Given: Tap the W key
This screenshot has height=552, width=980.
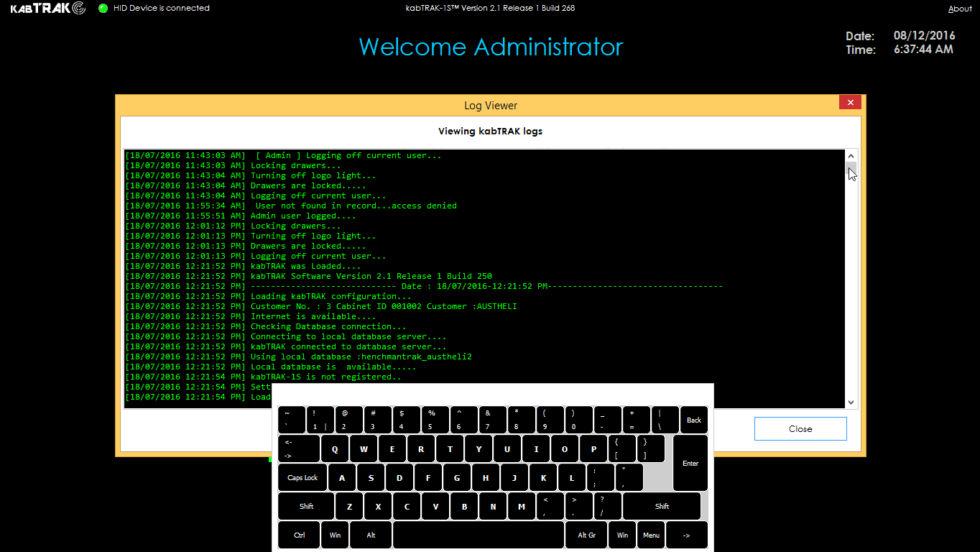Looking at the screenshot, I should click(x=364, y=448).
